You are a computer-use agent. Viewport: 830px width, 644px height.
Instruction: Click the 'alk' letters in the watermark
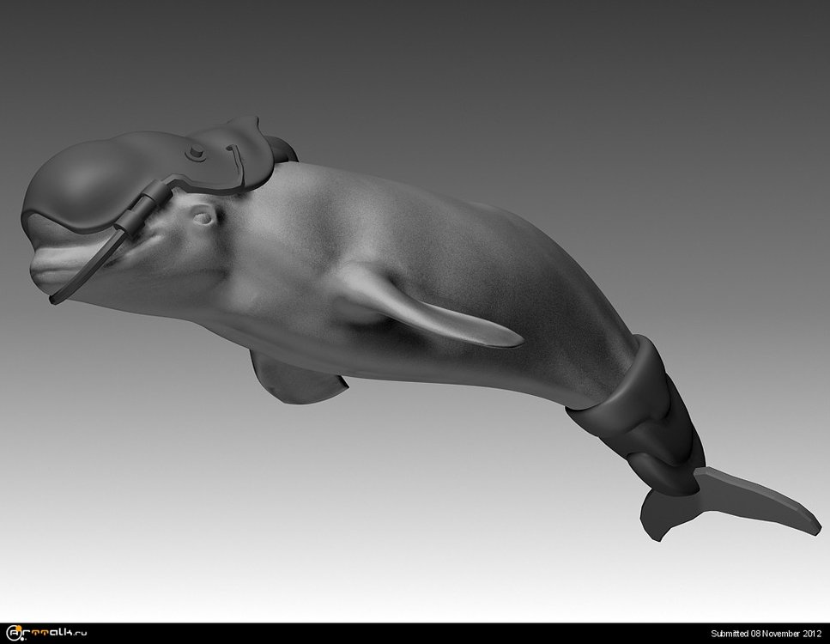[x=62, y=633]
